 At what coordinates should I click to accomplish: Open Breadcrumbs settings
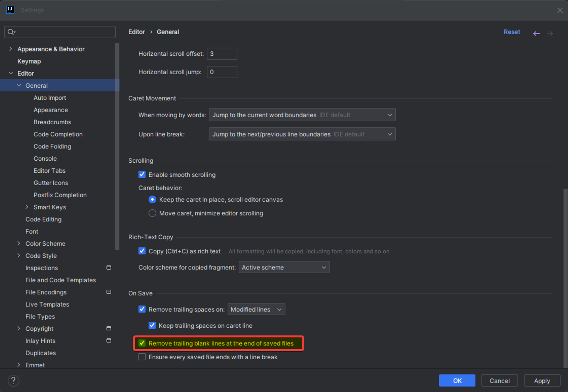[52, 122]
